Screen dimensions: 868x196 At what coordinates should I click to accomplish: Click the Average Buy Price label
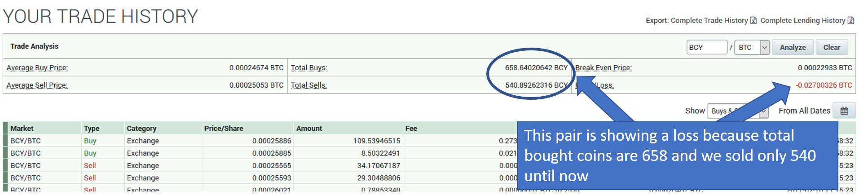(x=37, y=68)
